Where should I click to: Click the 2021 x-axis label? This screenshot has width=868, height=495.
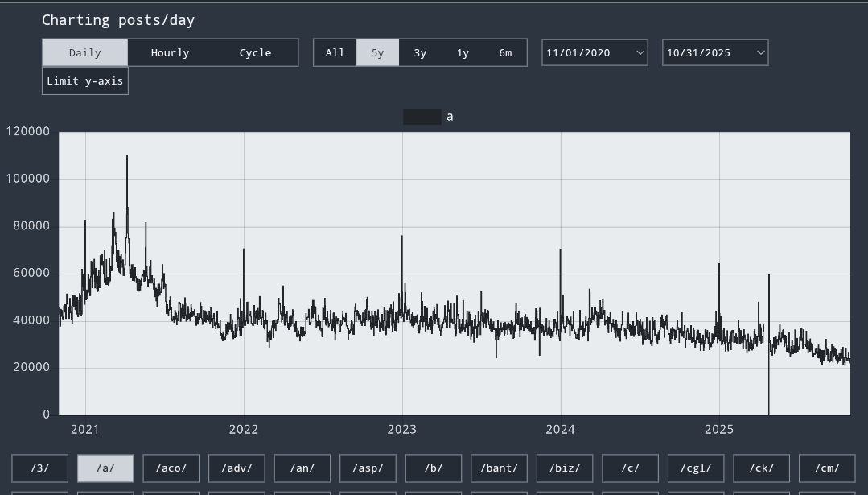pos(84,430)
